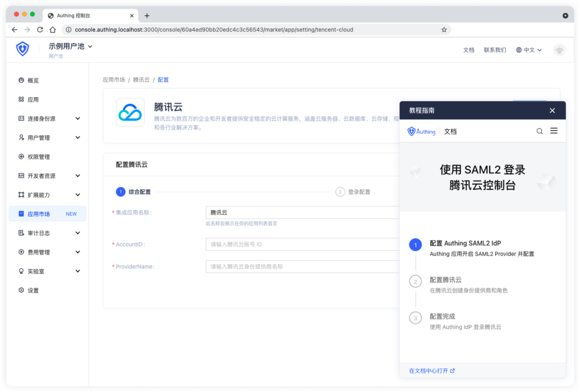This screenshot has width=580, height=392.
Task: Click the Authing logo in docs panel
Action: click(422, 131)
